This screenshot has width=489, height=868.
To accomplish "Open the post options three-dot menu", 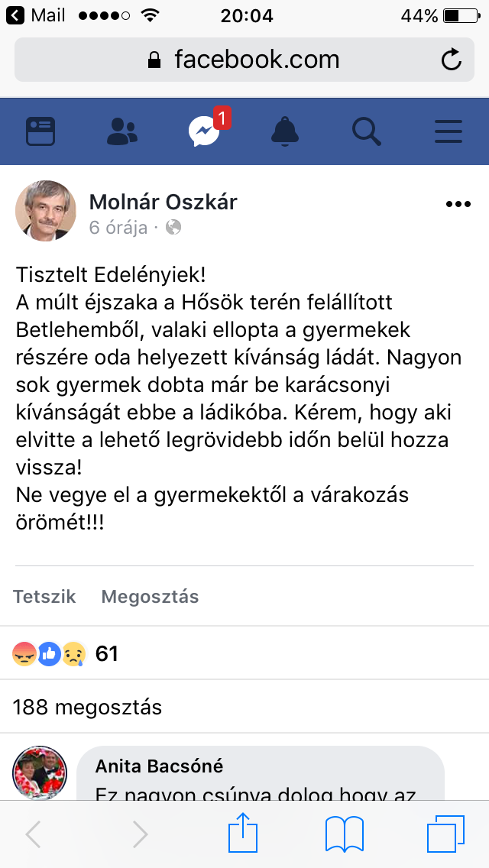I will [x=458, y=204].
